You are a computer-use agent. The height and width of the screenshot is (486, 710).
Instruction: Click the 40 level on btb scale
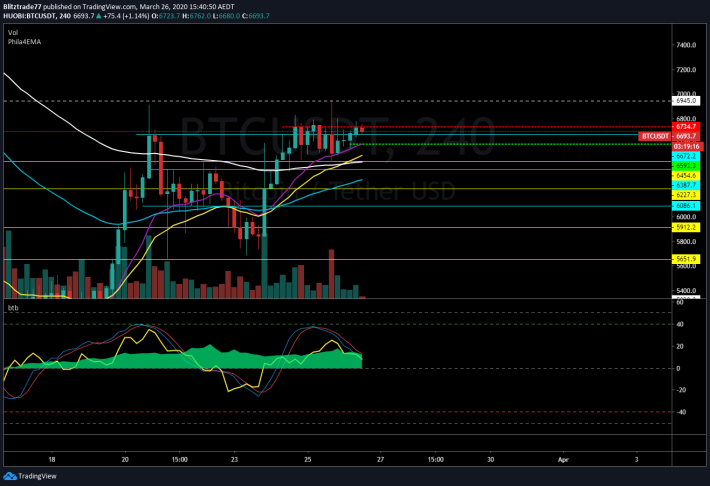680,324
